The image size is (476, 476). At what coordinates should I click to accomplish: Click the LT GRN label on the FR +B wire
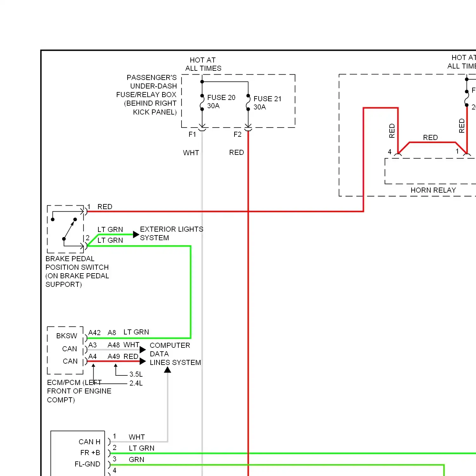pos(142,448)
